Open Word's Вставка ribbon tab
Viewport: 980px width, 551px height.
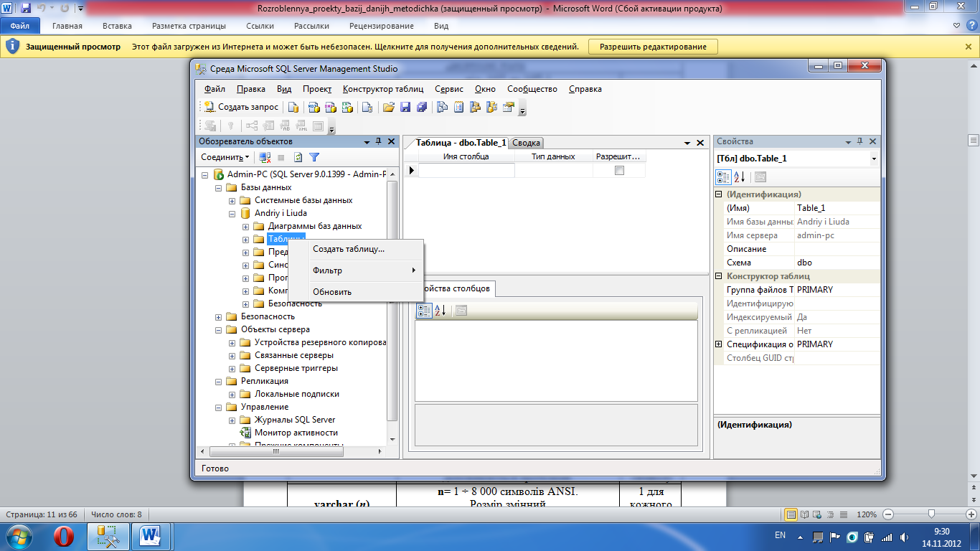point(117,26)
